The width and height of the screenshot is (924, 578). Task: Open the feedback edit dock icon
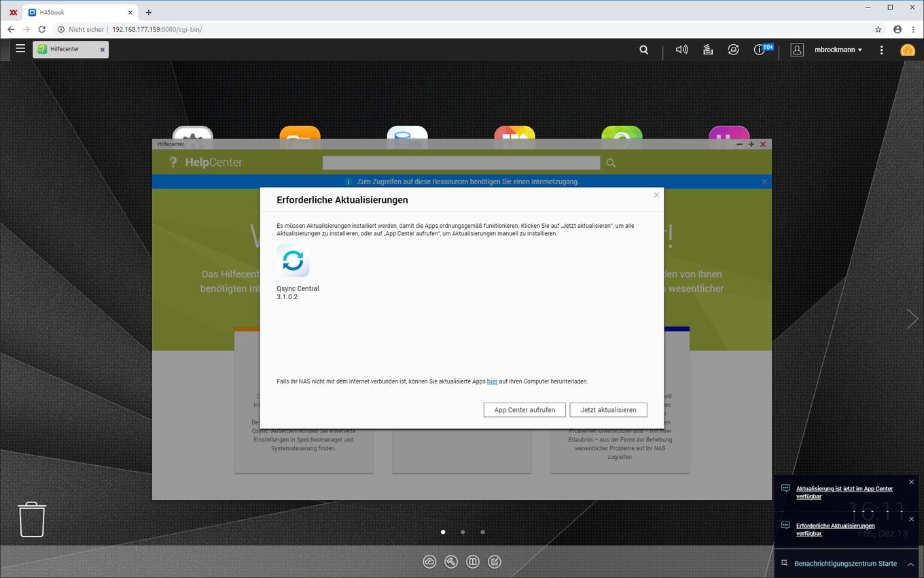(x=495, y=562)
